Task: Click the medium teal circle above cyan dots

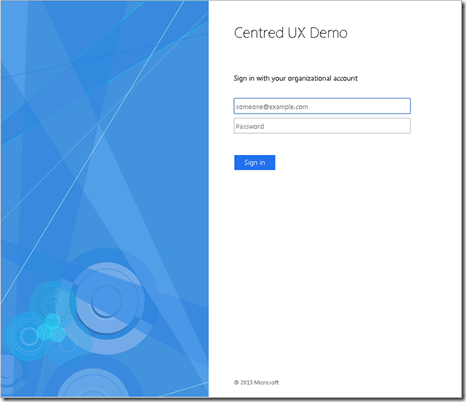Action: (52, 304)
